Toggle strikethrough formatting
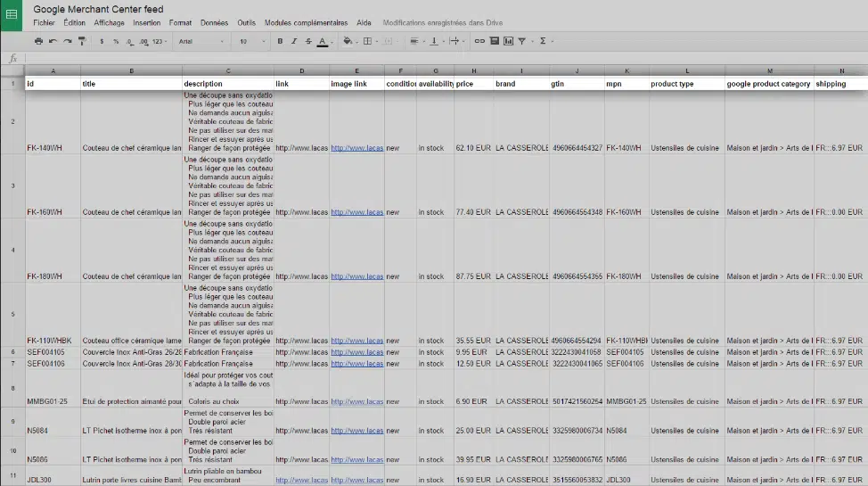This screenshot has height=486, width=868. click(308, 41)
